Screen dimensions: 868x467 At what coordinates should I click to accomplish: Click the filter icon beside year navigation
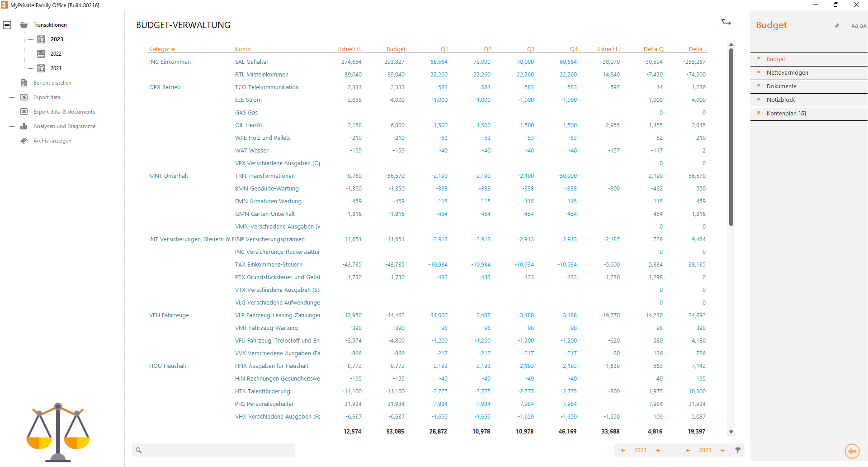pyautogui.click(x=738, y=450)
